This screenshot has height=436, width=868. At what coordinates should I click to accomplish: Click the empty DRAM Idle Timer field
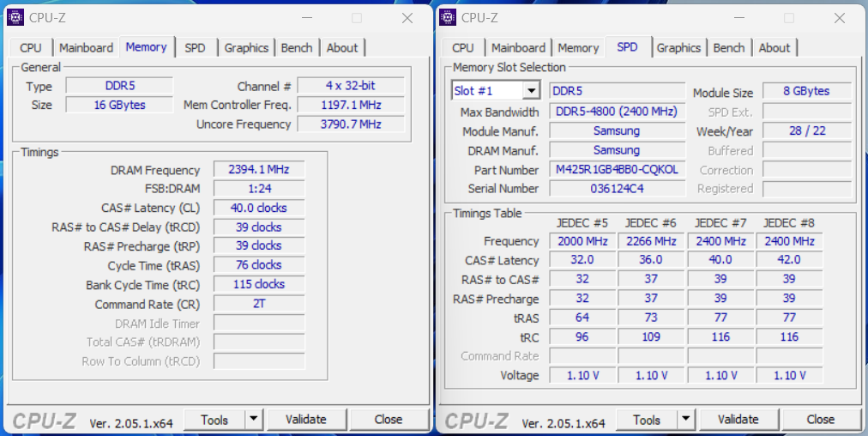259,323
